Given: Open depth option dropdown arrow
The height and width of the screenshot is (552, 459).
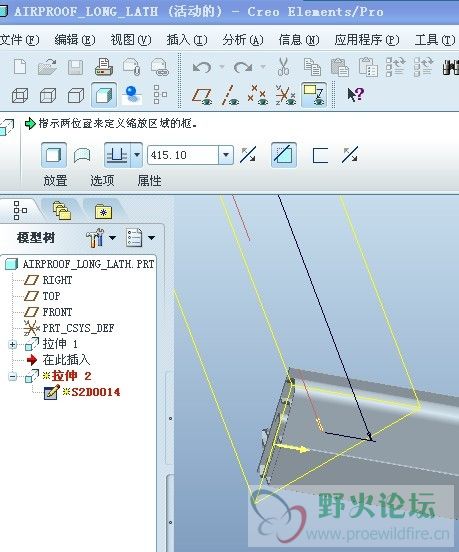Looking at the screenshot, I should coord(137,155).
